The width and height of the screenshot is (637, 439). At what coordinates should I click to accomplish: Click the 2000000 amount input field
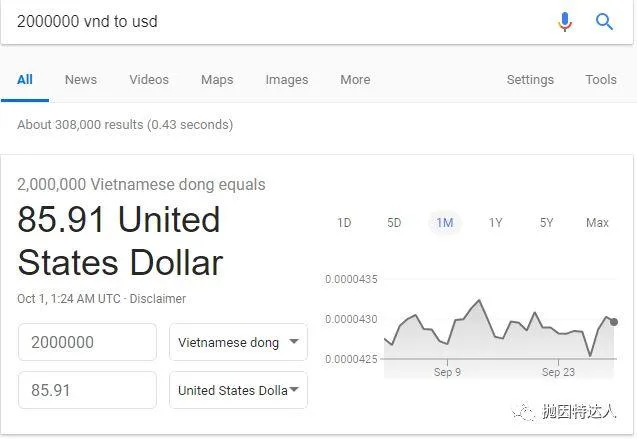(x=87, y=342)
